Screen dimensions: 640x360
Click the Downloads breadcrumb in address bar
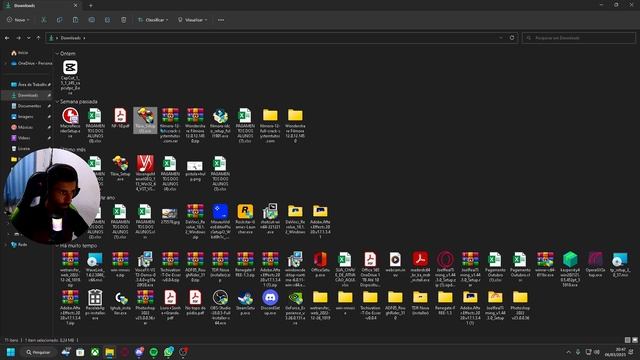point(71,38)
